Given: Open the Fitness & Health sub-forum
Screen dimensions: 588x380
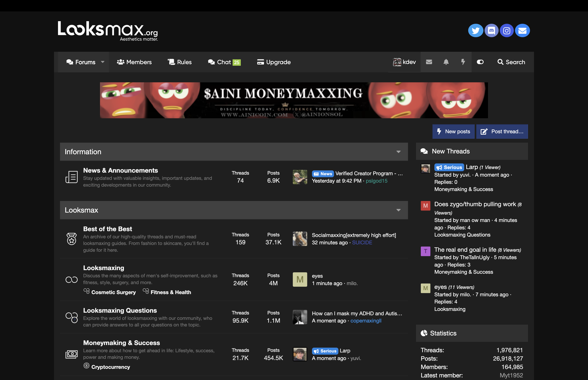Looking at the screenshot, I should 171,292.
